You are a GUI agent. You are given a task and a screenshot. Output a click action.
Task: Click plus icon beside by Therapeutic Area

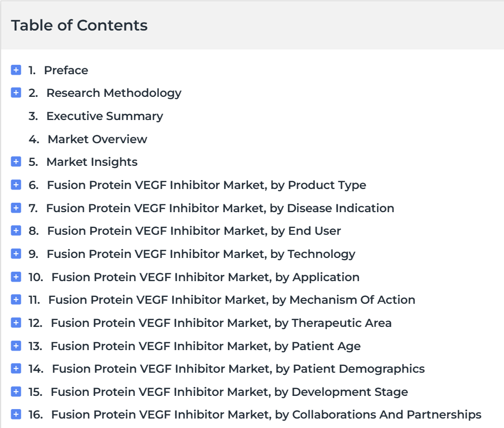click(x=16, y=323)
